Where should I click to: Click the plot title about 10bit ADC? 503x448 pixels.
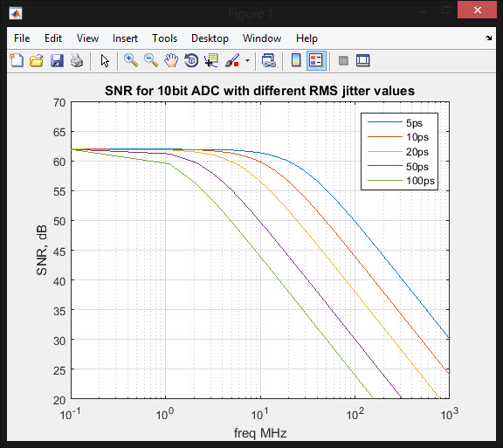tap(259, 91)
